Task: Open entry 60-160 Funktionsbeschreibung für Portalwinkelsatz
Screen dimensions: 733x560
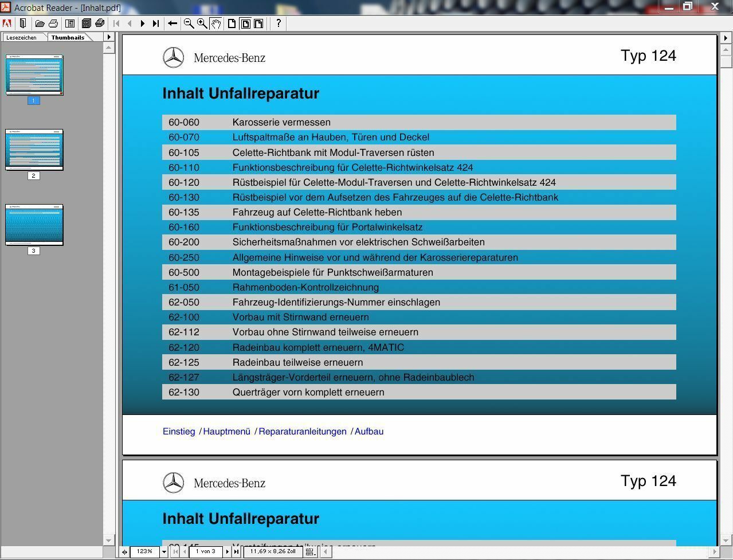Action: tap(419, 227)
